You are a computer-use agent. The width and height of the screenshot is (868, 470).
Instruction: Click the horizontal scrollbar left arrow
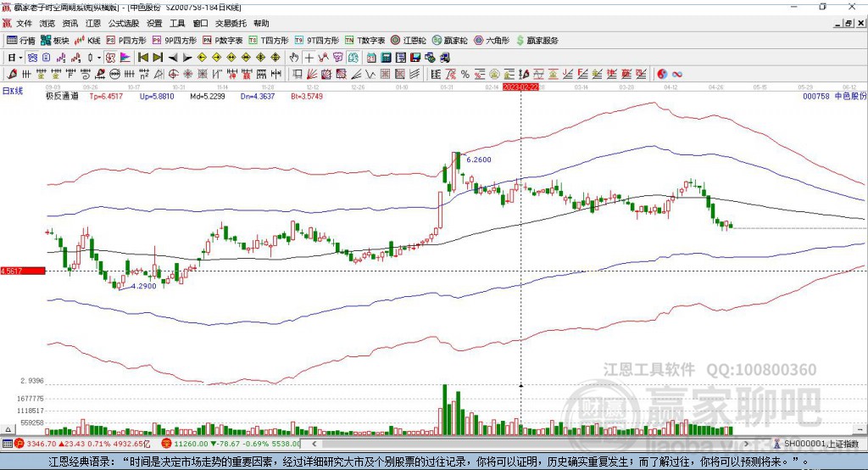(x=314, y=444)
